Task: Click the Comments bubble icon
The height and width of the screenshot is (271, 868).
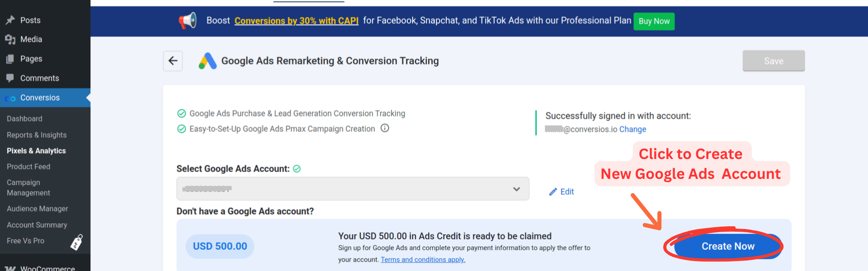Action: [x=10, y=78]
